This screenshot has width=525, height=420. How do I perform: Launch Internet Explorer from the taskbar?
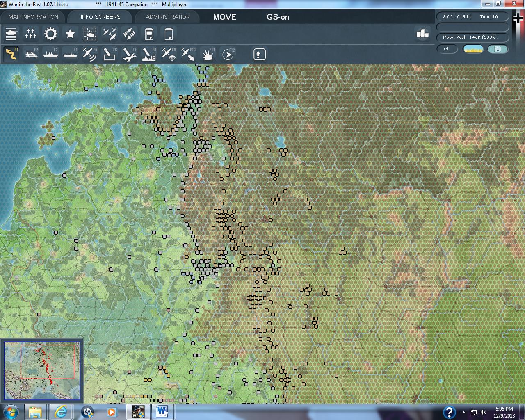(x=61, y=412)
